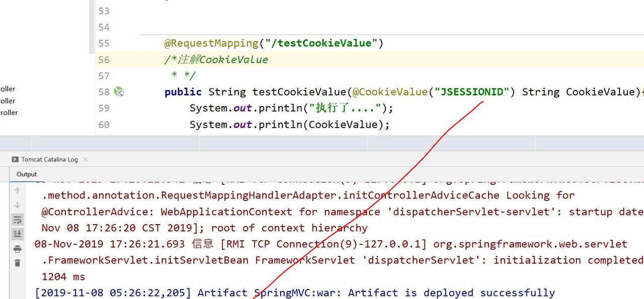Click the "/testCookieValue" string literal
Viewport: 644px width, 299px height.
[x=321, y=43]
